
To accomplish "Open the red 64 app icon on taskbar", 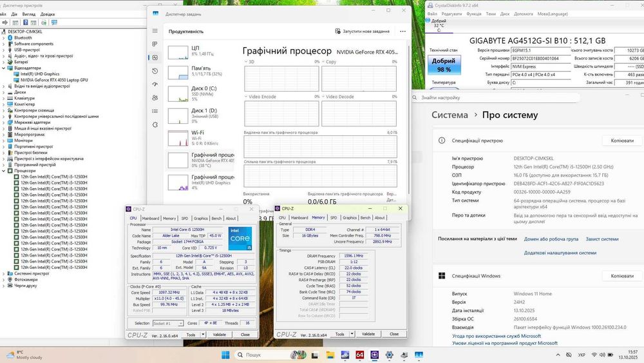I will tap(360, 355).
